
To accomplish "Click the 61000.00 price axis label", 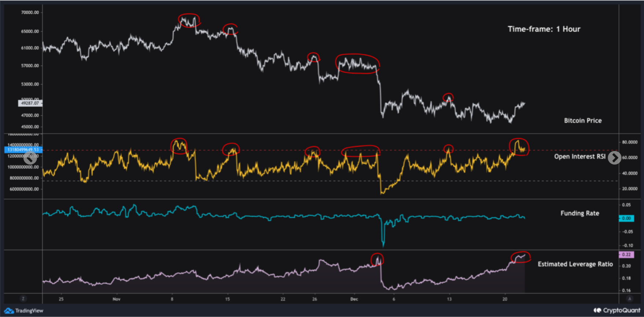I will tap(30, 48).
